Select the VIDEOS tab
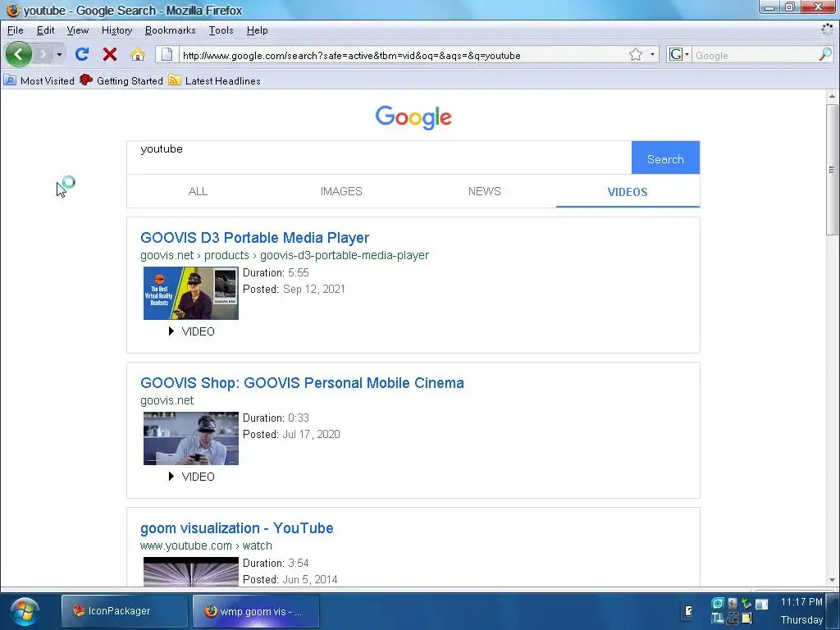840x630 pixels. click(628, 192)
